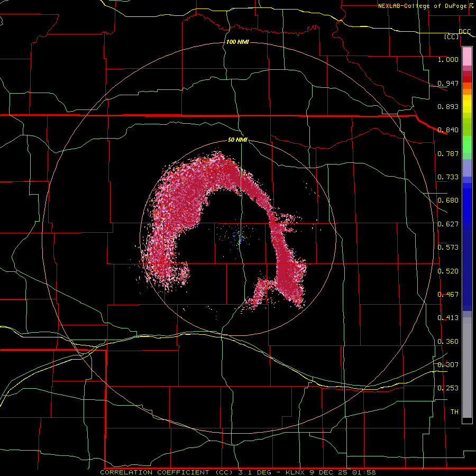
Task: Click the 0.627 scale value
Action: click(x=448, y=224)
